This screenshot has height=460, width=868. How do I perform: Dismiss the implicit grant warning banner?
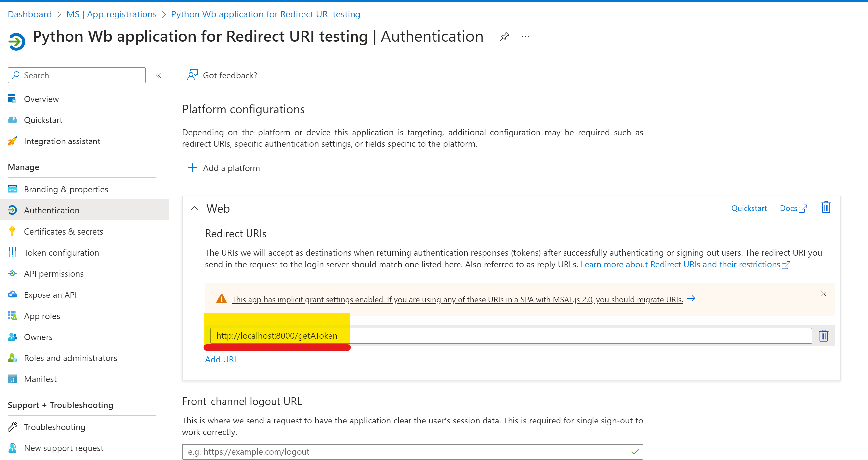click(823, 294)
